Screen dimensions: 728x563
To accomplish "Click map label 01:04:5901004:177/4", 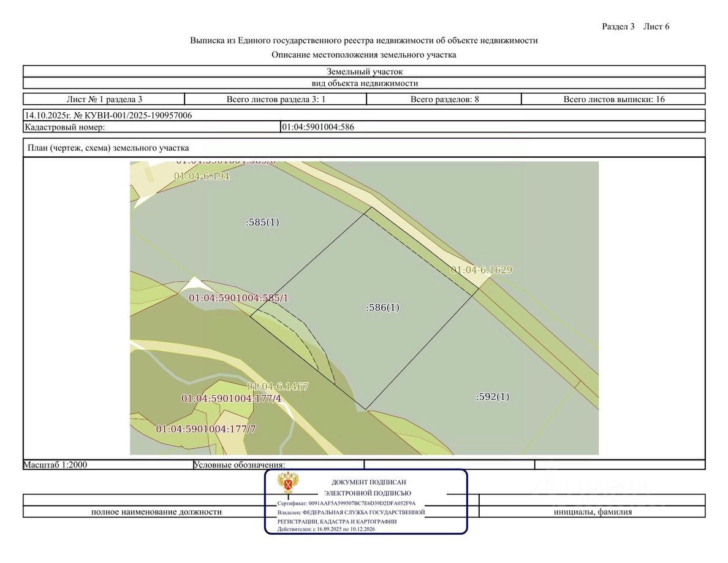I will 231,399.
